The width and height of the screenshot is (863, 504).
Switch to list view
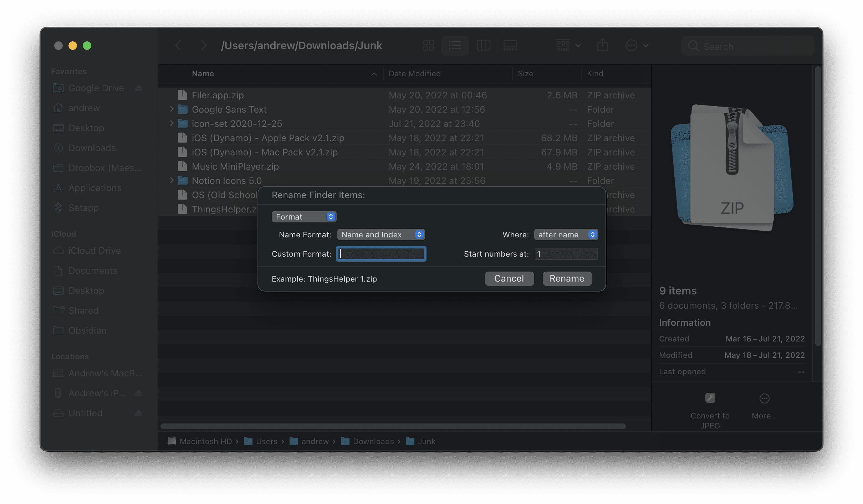tap(455, 46)
